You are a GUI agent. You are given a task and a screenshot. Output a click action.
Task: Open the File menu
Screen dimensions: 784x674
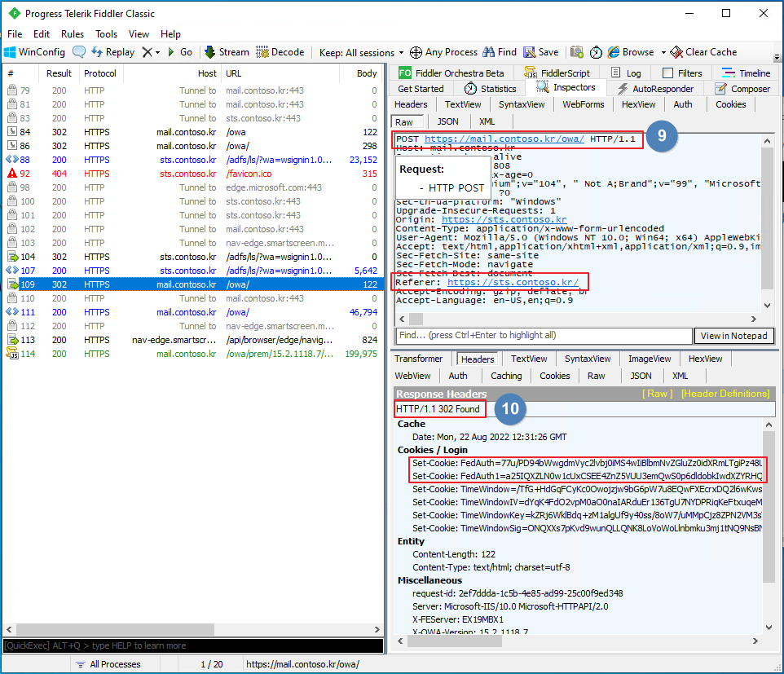point(15,34)
